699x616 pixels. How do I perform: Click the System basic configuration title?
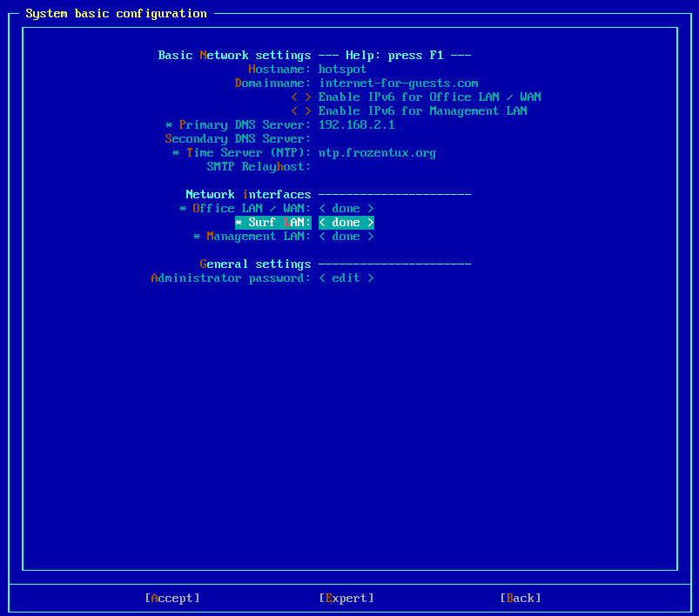116,14
